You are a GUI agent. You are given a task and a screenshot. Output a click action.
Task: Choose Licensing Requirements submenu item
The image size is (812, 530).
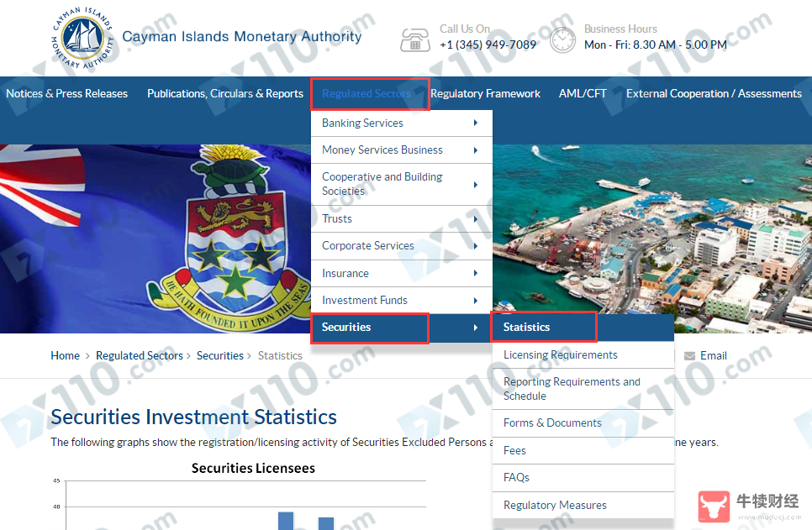tap(583, 355)
